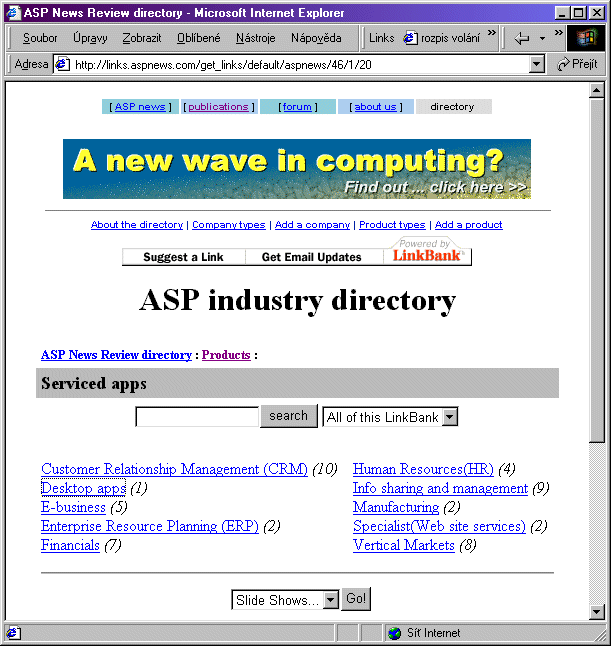Open the Products breadcrumb link

point(226,355)
